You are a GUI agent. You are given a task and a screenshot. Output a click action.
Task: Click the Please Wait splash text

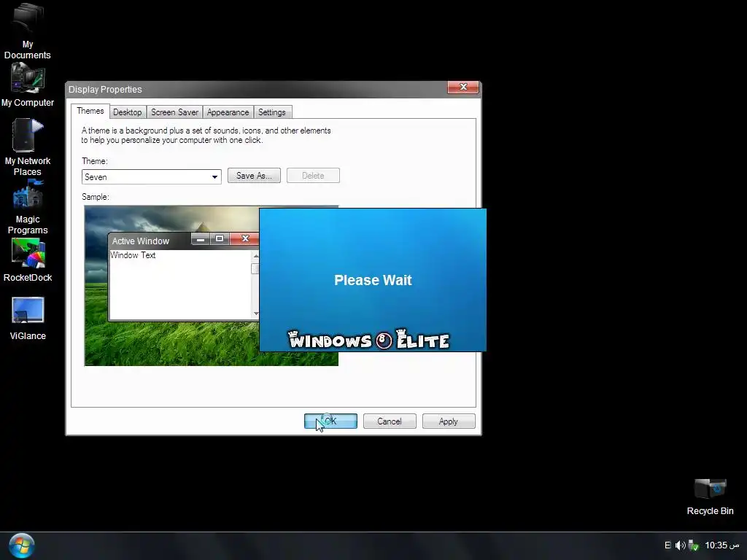[373, 280]
